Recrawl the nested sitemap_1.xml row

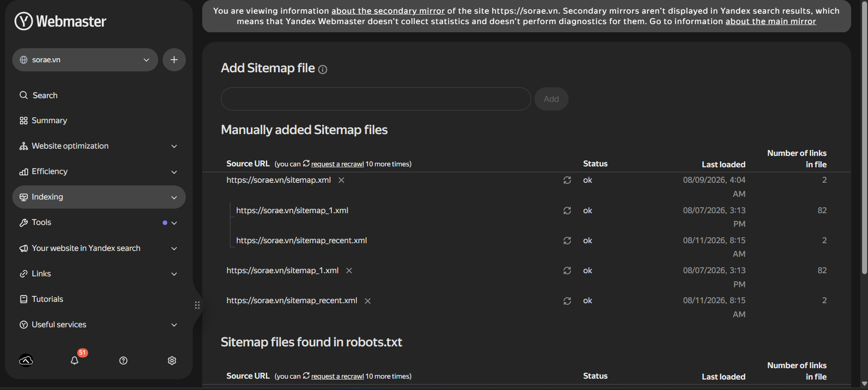coord(567,210)
